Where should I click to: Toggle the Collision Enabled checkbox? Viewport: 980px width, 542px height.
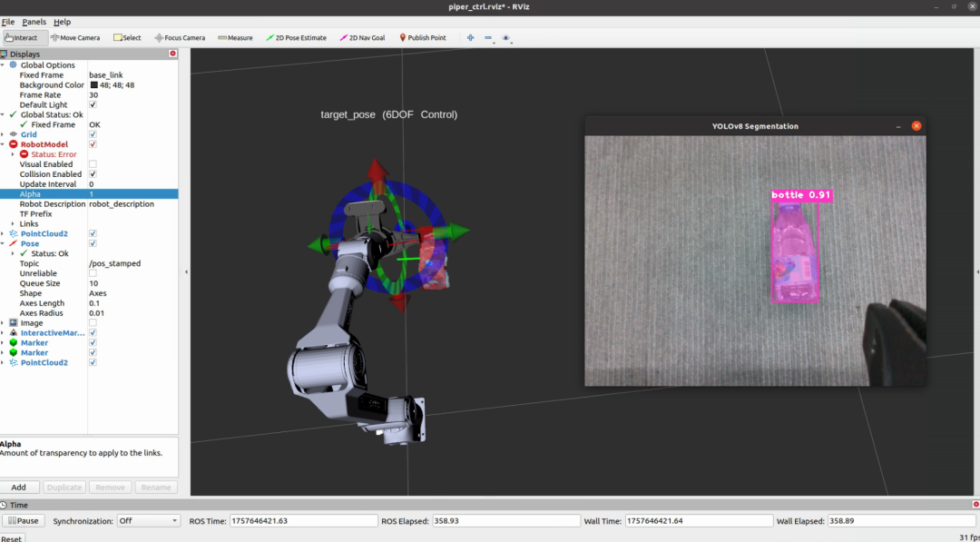[93, 174]
